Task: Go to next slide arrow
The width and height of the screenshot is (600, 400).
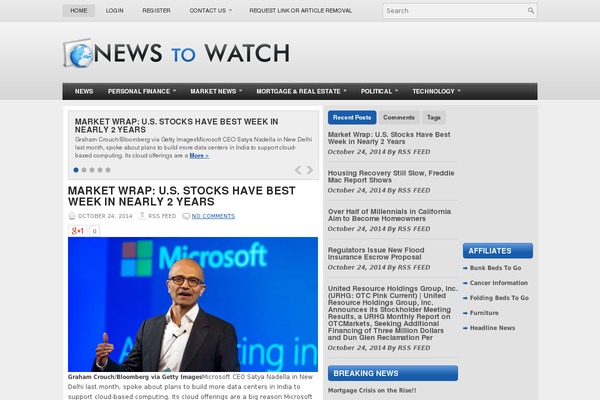Action: tap(310, 170)
